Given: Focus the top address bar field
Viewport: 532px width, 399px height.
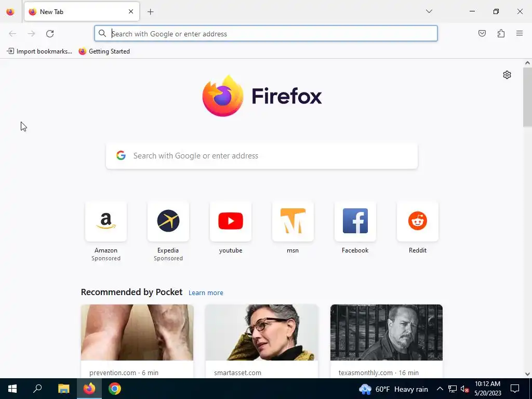Looking at the screenshot, I should pyautogui.click(x=266, y=33).
